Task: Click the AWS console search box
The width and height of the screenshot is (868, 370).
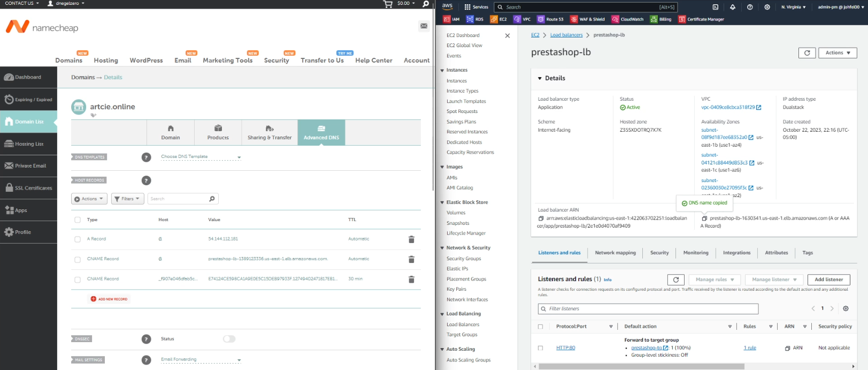Action: (x=585, y=7)
